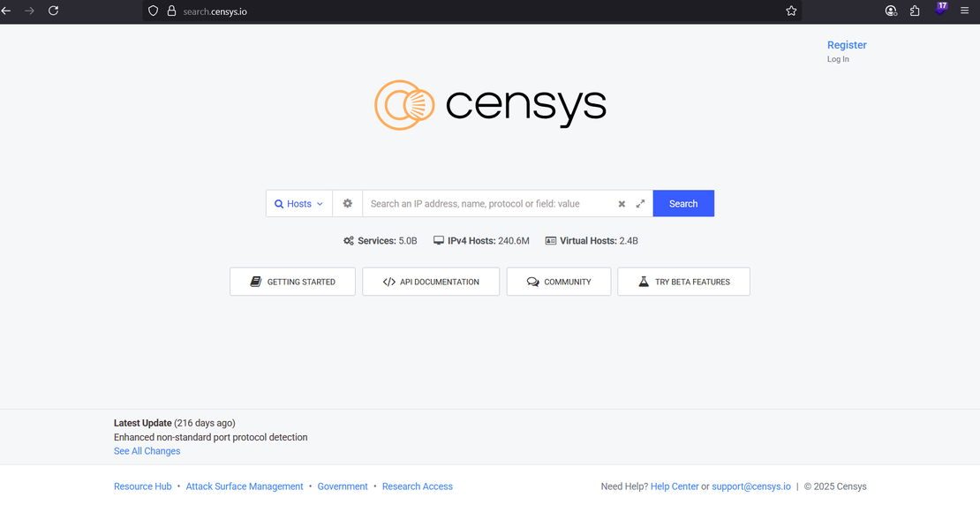
Task: Click the Services: 5.0B statistic
Action: coord(380,241)
